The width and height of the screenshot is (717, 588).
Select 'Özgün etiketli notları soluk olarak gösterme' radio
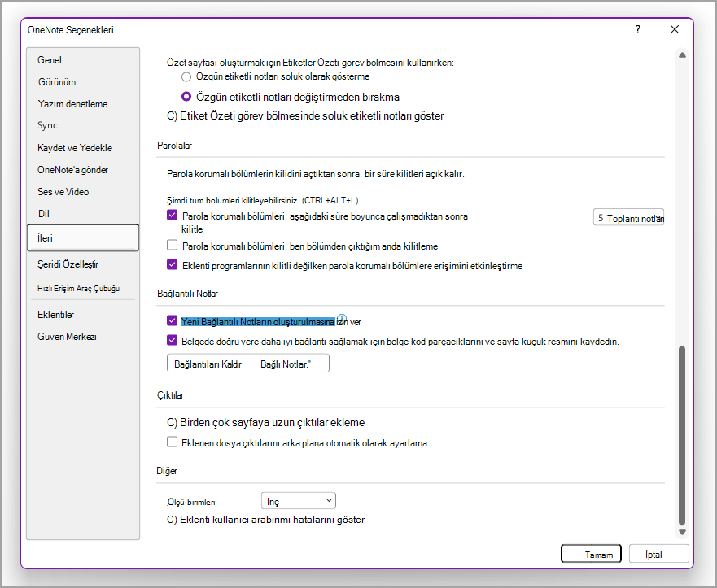186,76
